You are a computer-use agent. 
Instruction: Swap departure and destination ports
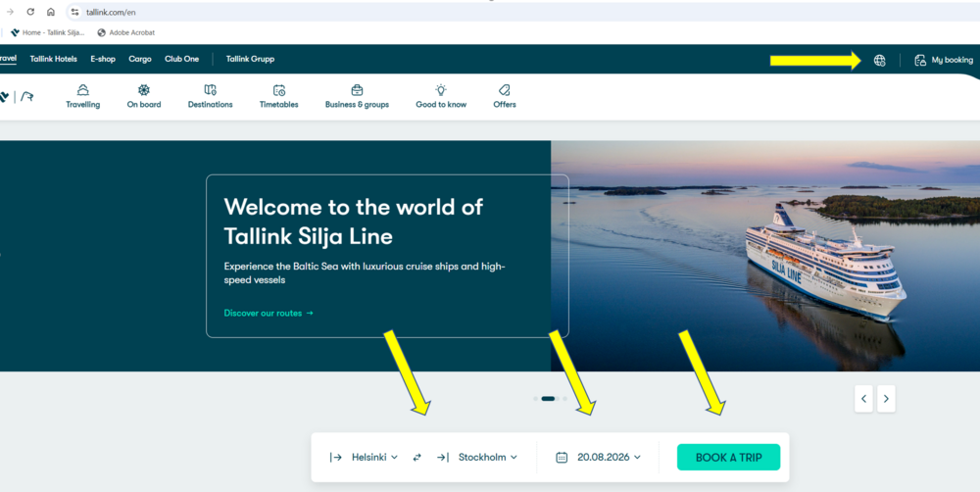tap(416, 458)
